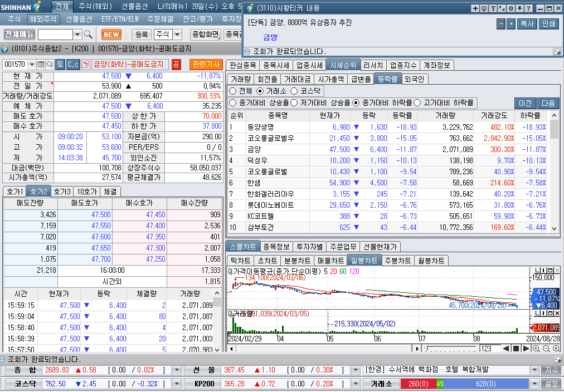The width and height of the screenshot is (564, 392).
Task: Click the chart auto-fit magnifier A icon
Action: pyautogui.click(x=556, y=349)
